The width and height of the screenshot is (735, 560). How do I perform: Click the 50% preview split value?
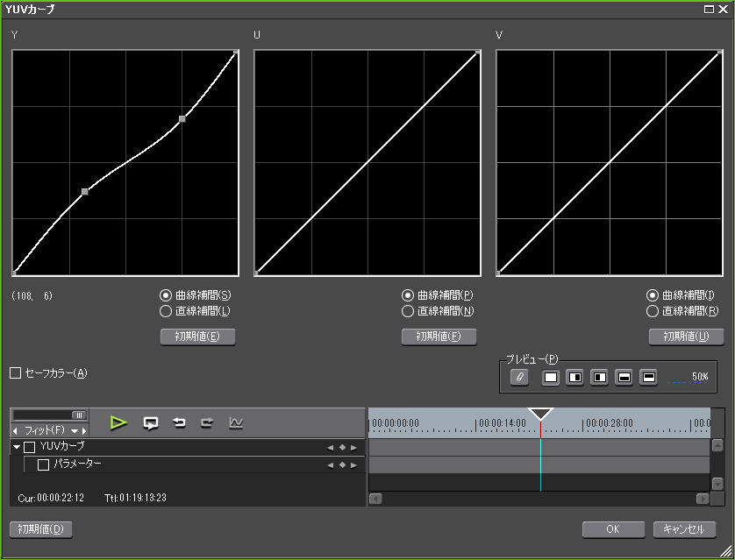[700, 377]
